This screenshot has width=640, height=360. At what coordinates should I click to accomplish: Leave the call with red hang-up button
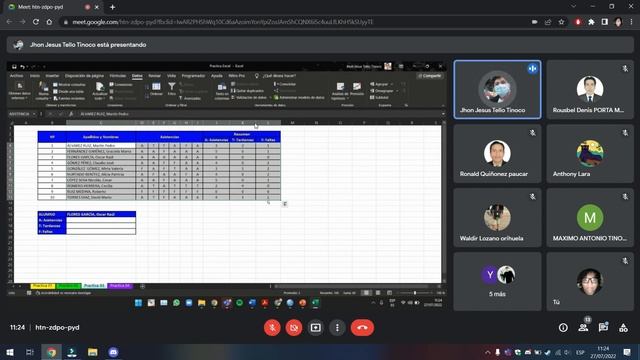coord(362,327)
